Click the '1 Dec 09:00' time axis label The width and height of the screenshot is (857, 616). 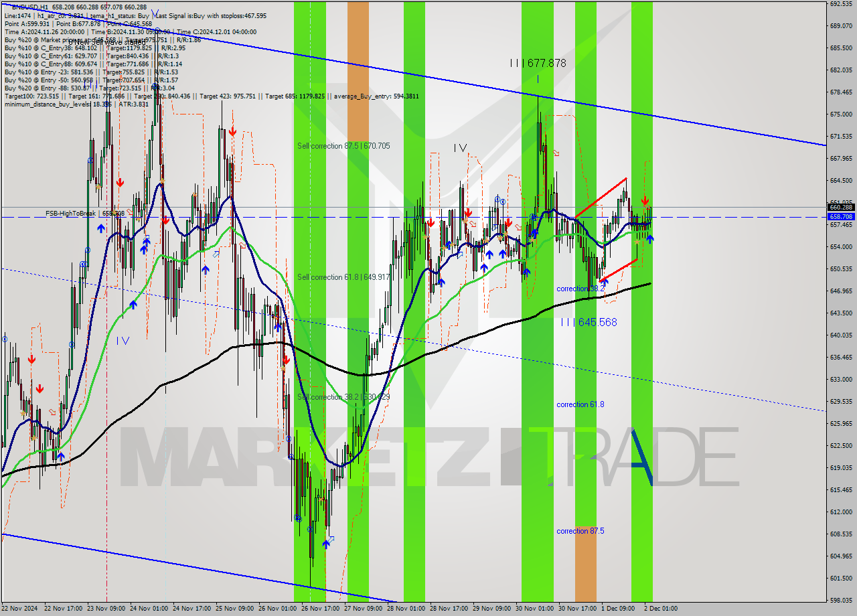coord(618,609)
